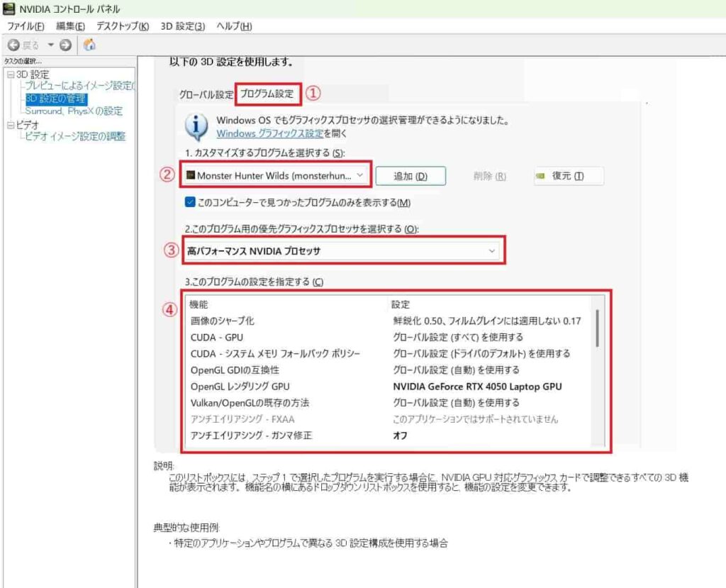Select Surround, PhysX の設定 in the tree
Image resolution: width=726 pixels, height=588 pixels.
(x=74, y=111)
